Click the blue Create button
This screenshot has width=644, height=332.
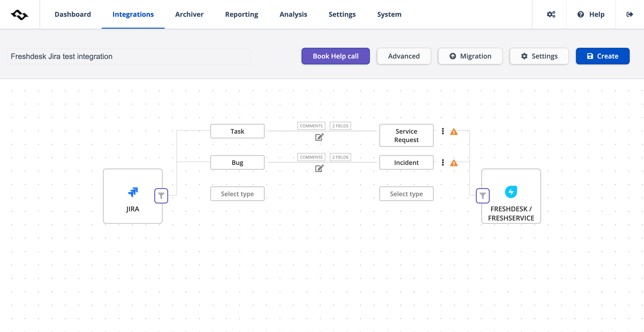602,56
